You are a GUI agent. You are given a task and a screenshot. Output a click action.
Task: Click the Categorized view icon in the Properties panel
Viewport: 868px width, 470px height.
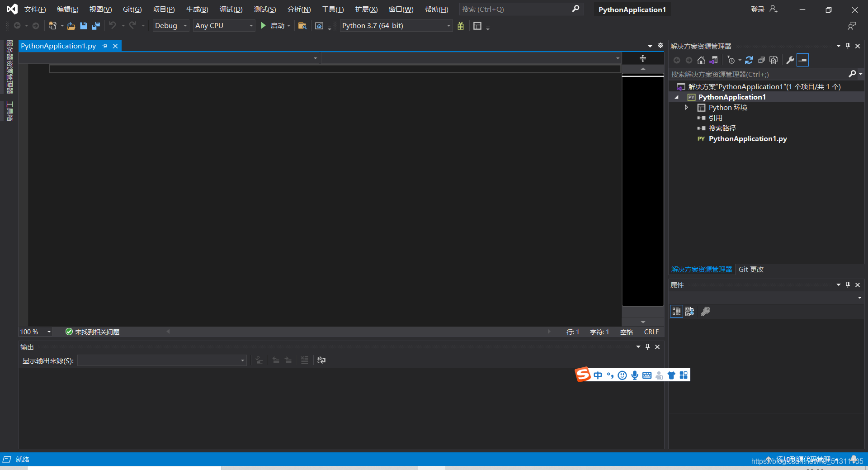coord(676,311)
